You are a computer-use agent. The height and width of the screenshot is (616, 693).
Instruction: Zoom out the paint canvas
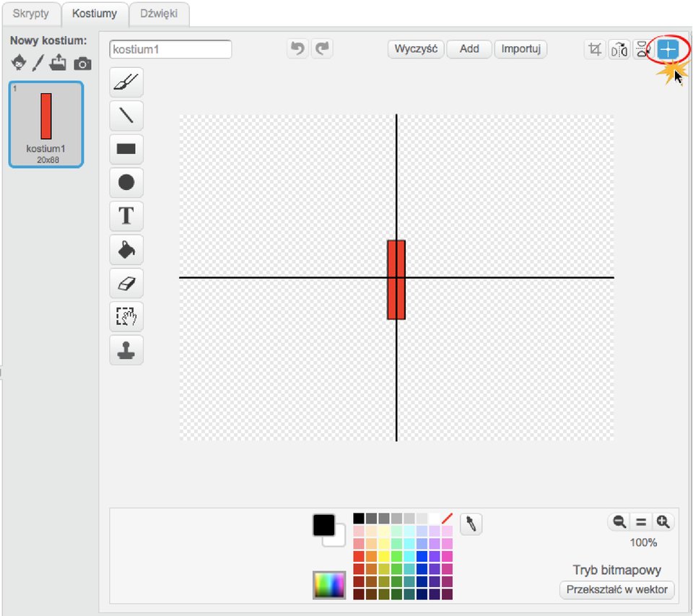point(619,522)
